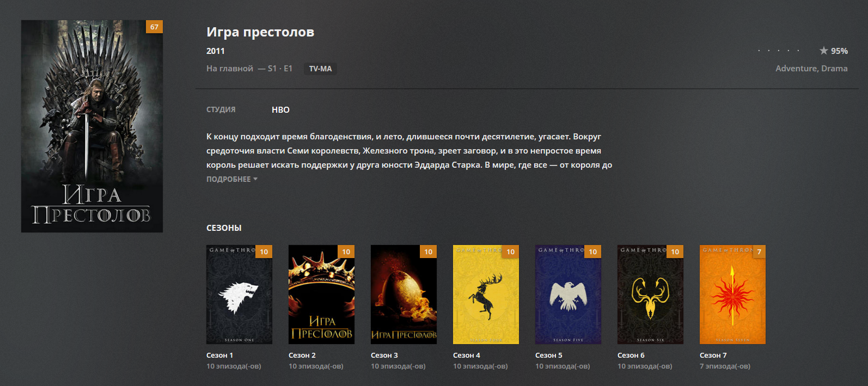The image size is (868, 386).
Task: Click the TV-MA content rating badge
Action: 320,69
